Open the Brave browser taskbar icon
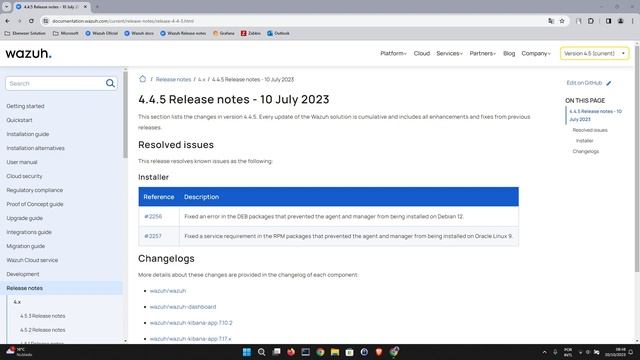This screenshot has height=360, width=640. 379,352
